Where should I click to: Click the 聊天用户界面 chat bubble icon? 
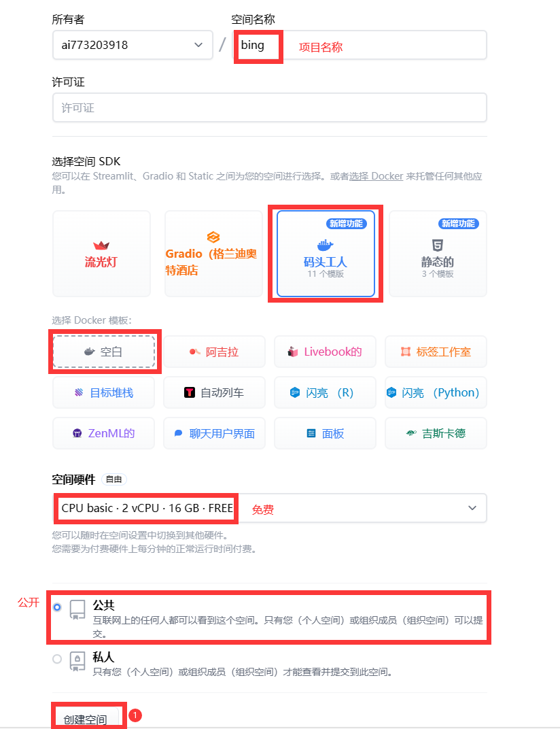click(x=178, y=433)
